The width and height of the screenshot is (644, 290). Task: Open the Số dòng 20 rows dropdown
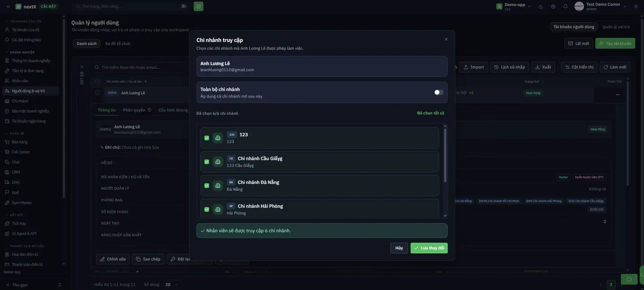tap(172, 284)
